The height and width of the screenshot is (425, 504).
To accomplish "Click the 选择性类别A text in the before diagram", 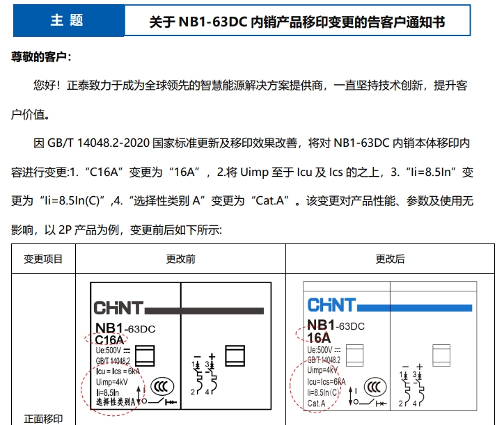I will (x=115, y=402).
